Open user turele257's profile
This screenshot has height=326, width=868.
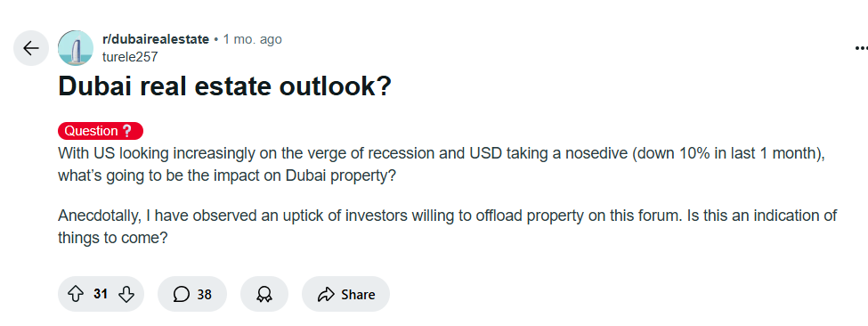click(x=130, y=57)
